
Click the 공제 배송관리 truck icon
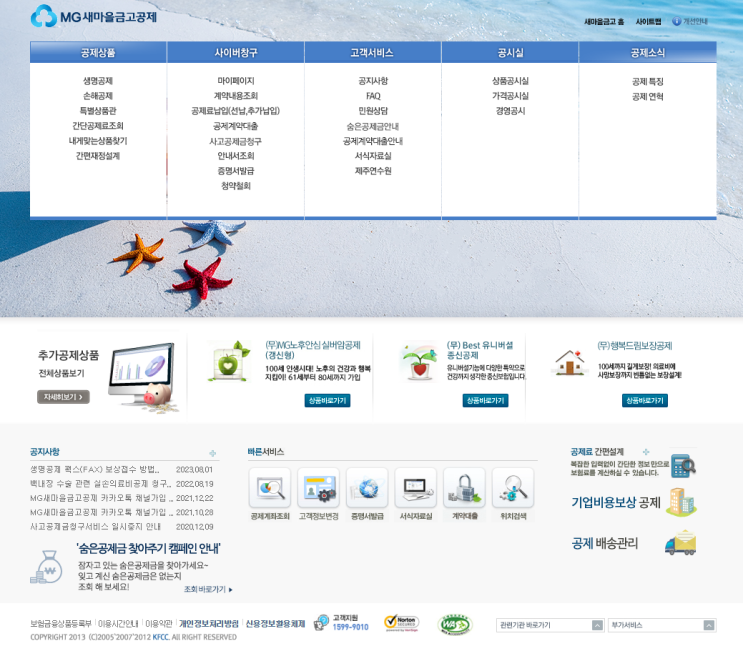pos(680,543)
